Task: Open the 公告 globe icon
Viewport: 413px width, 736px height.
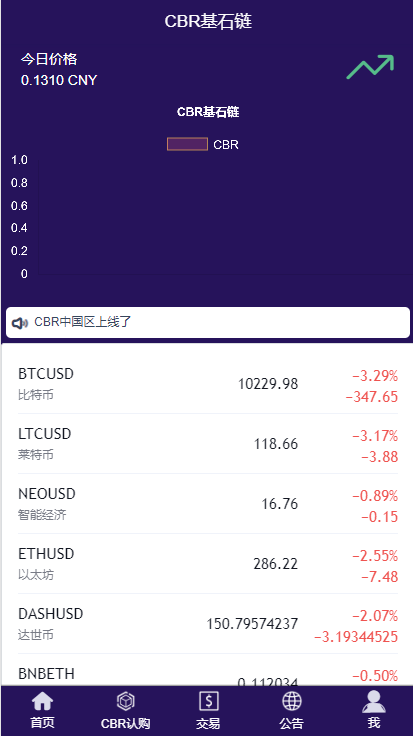Action: (x=291, y=702)
